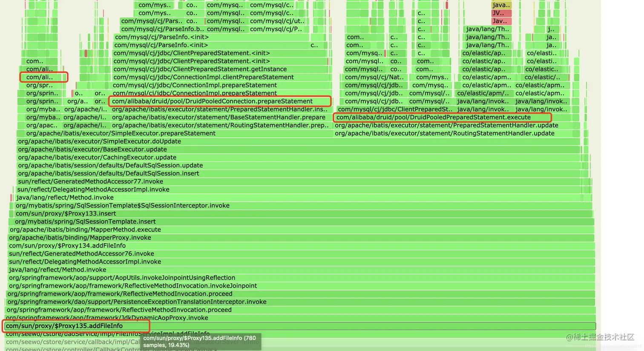Click the BaseExecutor.update frame
The width and height of the screenshot is (644, 351).
click(299, 150)
